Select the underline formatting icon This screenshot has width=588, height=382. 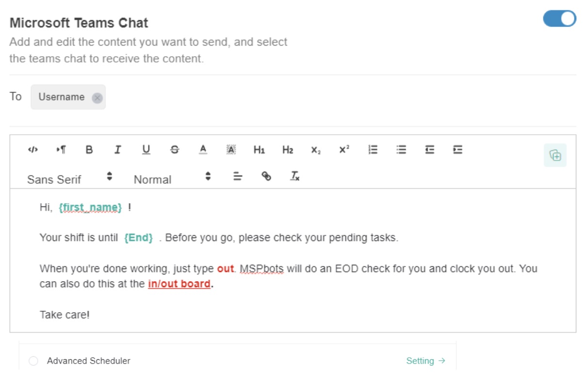[146, 150]
